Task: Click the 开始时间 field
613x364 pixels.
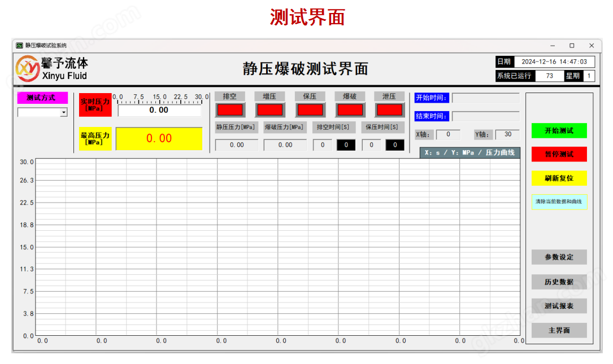Action: (486, 98)
